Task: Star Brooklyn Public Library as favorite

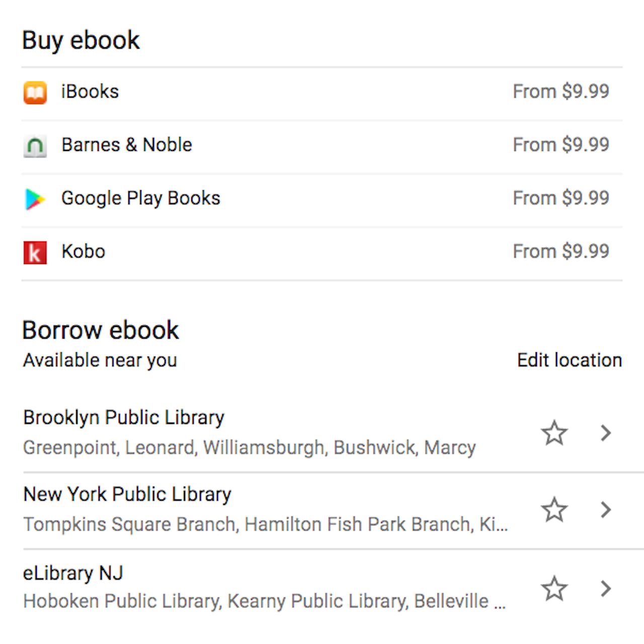Action: point(554,433)
